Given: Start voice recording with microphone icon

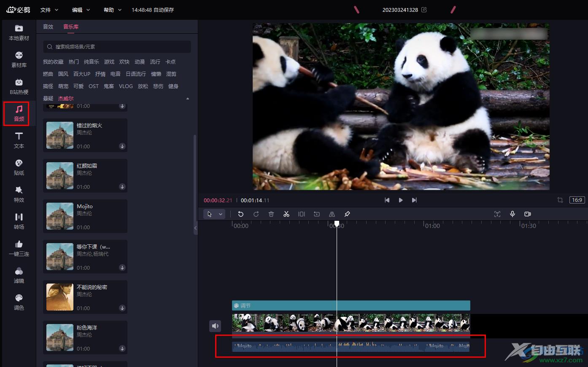Looking at the screenshot, I should point(512,214).
